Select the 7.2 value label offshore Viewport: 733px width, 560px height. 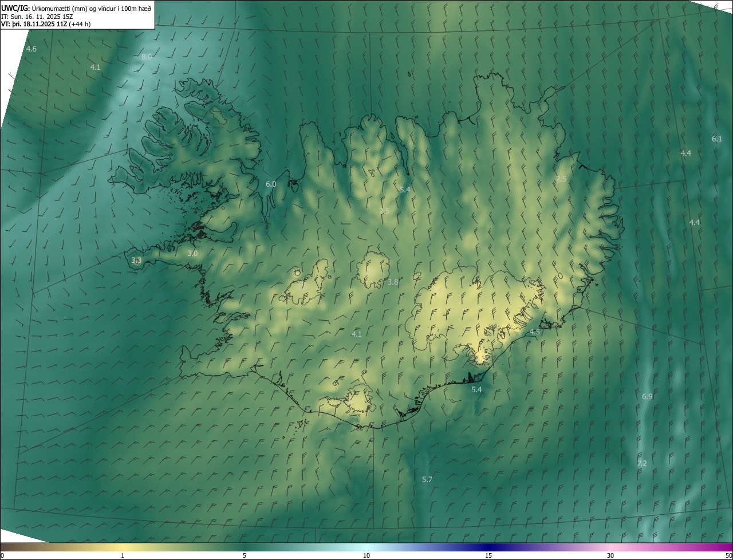(642, 464)
